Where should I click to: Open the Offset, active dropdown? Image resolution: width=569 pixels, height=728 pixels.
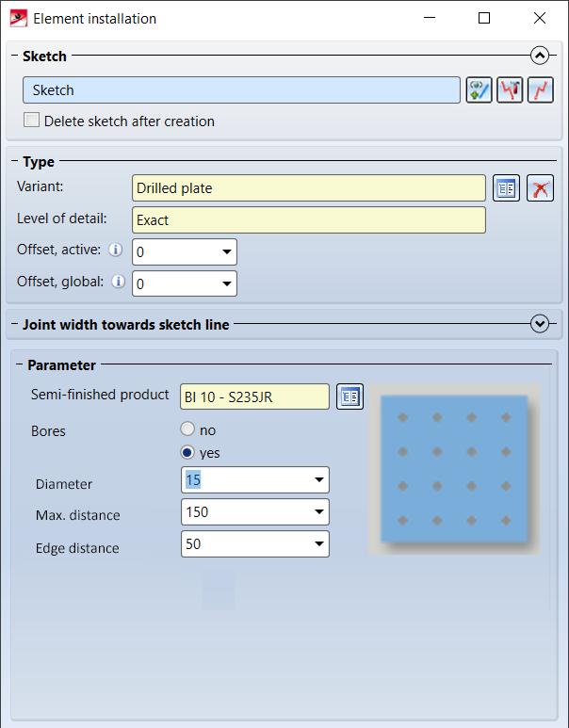tap(227, 252)
